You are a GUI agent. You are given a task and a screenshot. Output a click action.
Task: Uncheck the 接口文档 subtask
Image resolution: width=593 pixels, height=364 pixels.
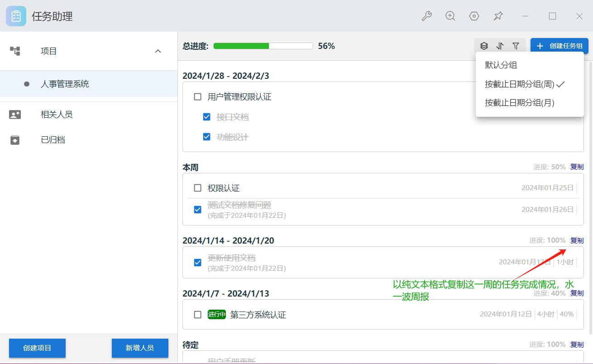[x=207, y=117]
